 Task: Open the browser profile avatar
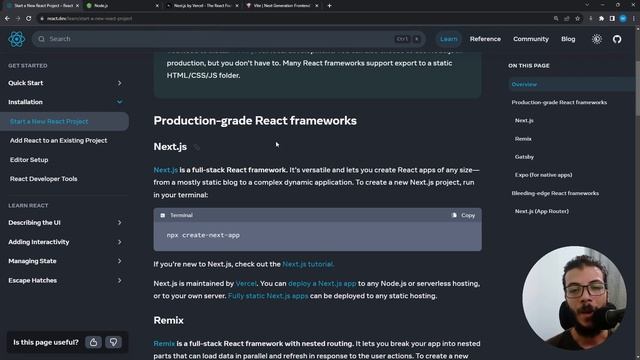pos(623,18)
